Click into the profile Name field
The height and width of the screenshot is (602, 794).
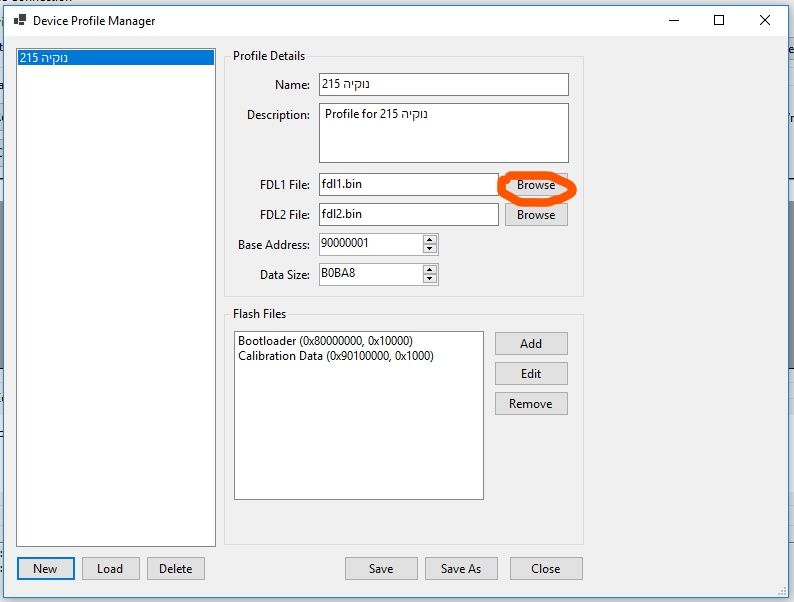coord(443,85)
